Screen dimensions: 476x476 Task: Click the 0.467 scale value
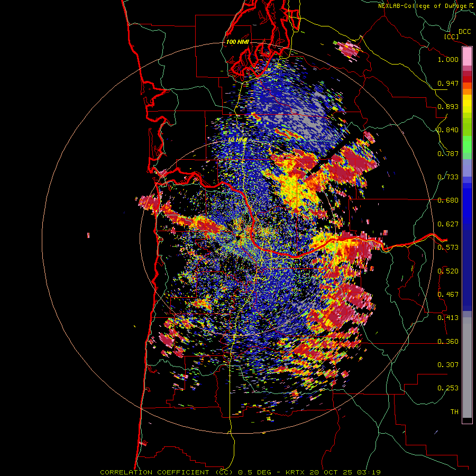click(448, 295)
